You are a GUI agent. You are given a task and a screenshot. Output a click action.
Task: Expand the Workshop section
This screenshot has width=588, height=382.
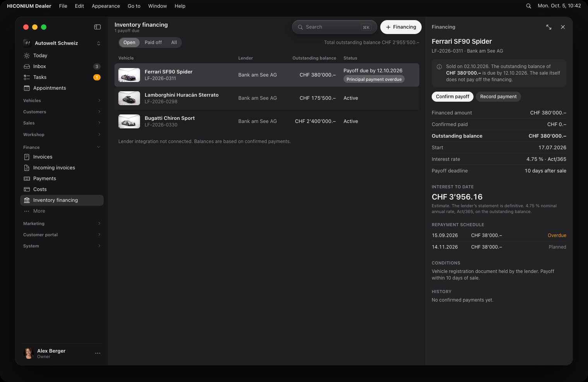pyautogui.click(x=62, y=135)
